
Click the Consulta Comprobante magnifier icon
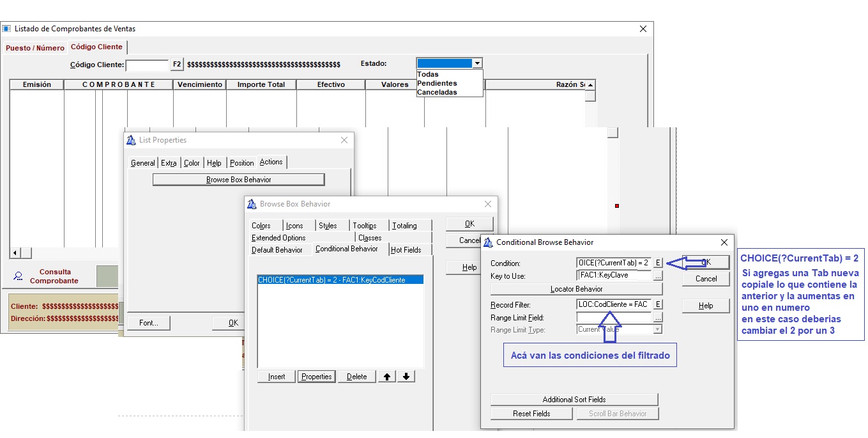(18, 276)
